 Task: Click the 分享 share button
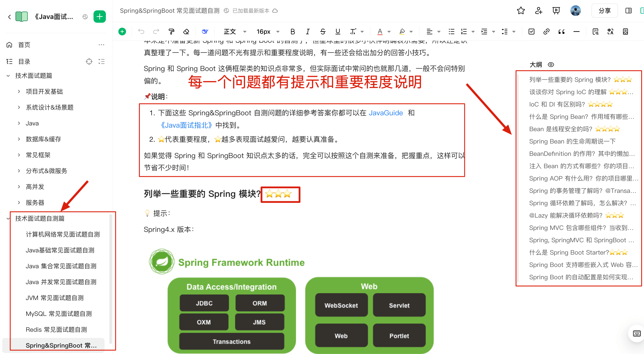[x=605, y=11]
